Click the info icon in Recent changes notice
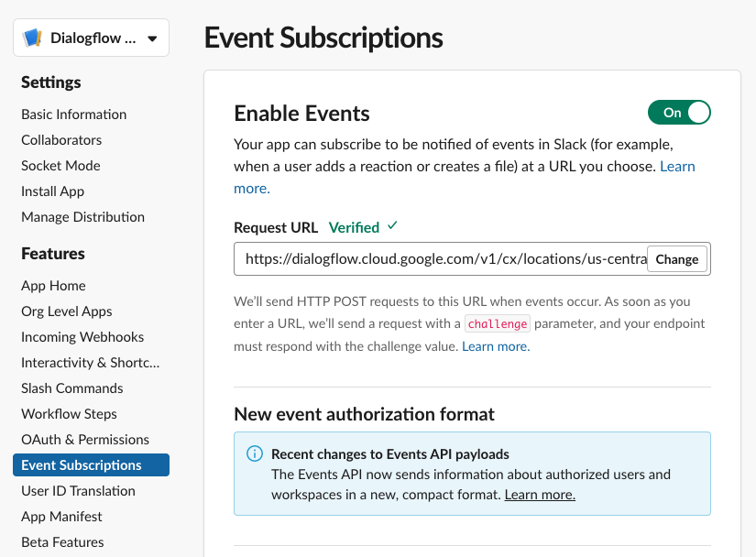 click(x=254, y=454)
